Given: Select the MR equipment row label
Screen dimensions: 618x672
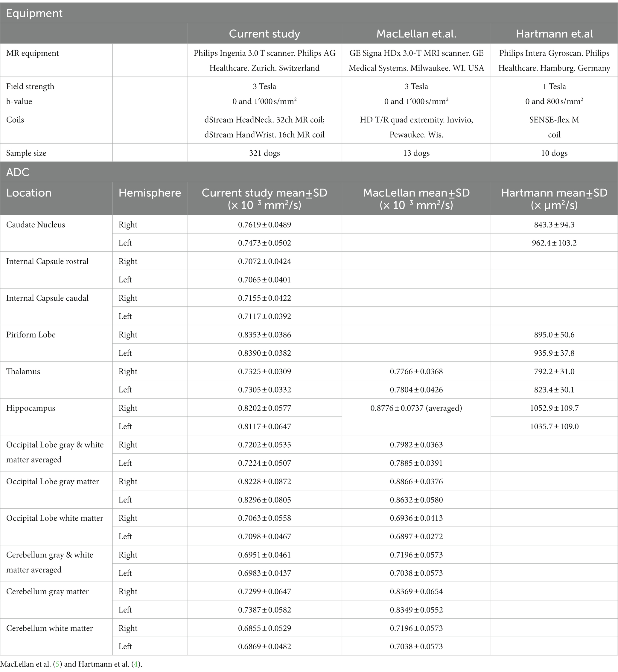Looking at the screenshot, I should pos(32,53).
